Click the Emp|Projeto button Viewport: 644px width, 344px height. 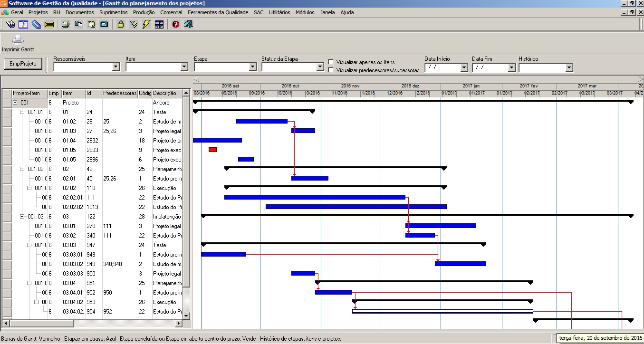[23, 63]
